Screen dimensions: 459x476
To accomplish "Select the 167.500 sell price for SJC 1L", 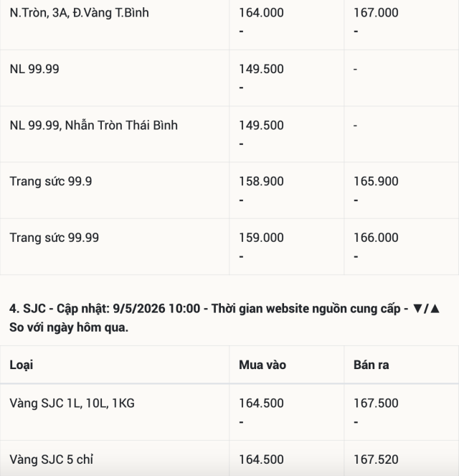I will point(376,403).
